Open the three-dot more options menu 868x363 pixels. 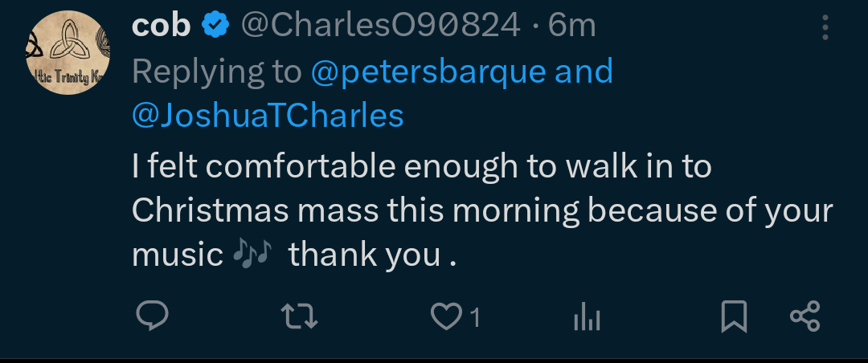pyautogui.click(x=825, y=28)
